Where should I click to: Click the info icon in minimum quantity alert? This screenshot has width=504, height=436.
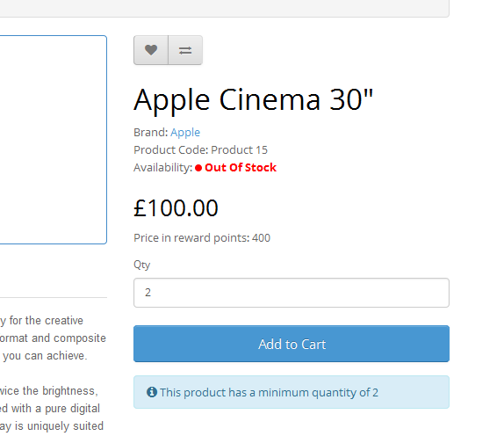(x=152, y=392)
